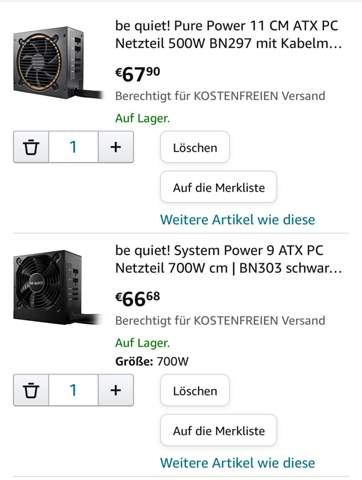Click first KOSTENFREIEN Versand shipping text

220,96
